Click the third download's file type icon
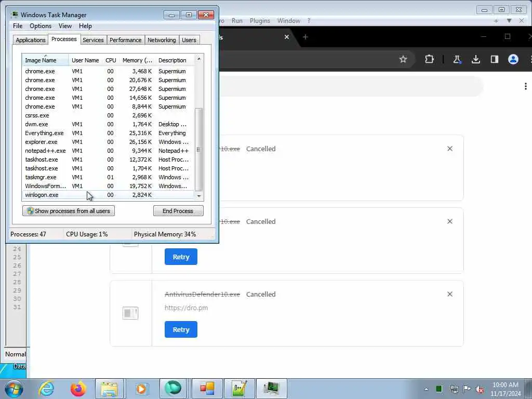This screenshot has height=399, width=532. [x=130, y=313]
